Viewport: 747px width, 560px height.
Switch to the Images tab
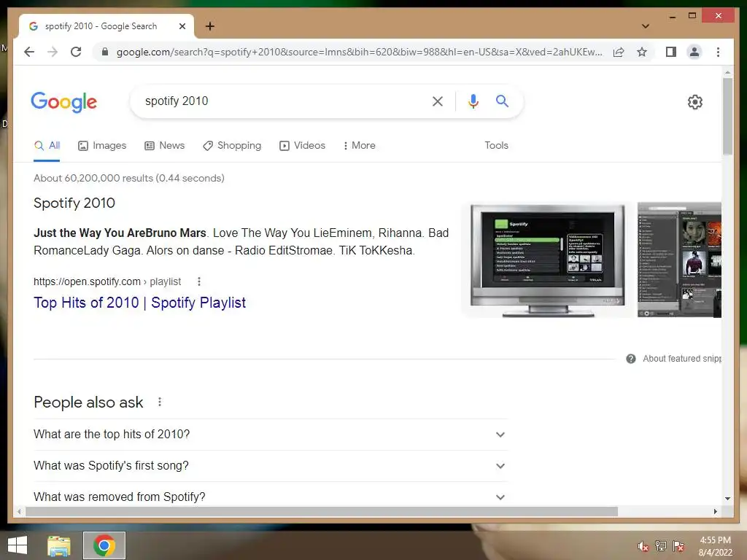point(102,145)
